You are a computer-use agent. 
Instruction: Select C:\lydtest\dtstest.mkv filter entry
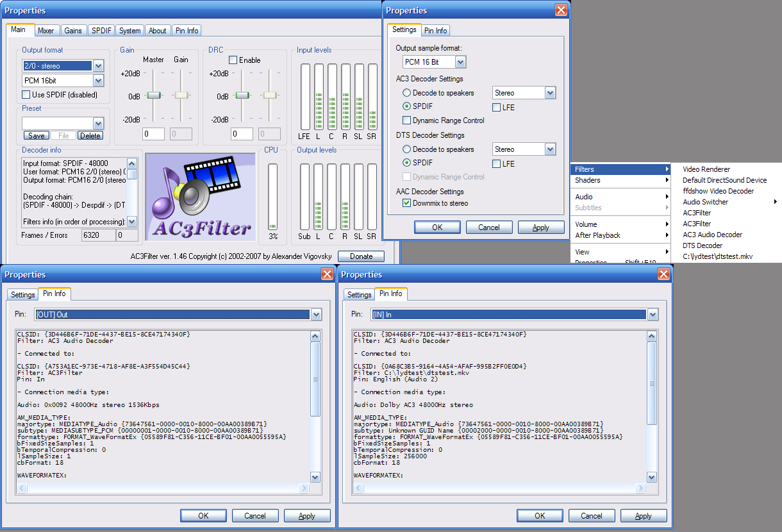717,256
